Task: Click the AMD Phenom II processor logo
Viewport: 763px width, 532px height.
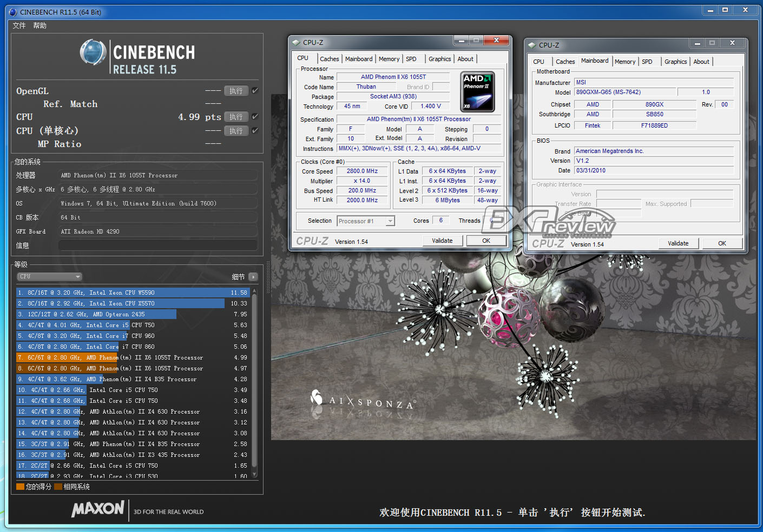Action: click(477, 92)
